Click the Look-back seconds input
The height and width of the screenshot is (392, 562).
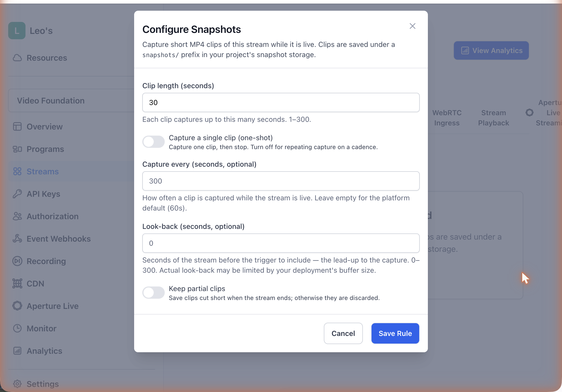(281, 243)
